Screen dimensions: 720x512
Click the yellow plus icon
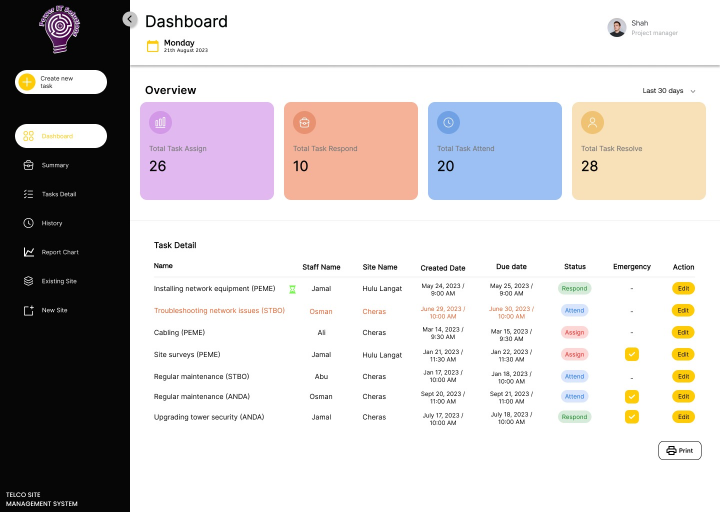click(27, 82)
